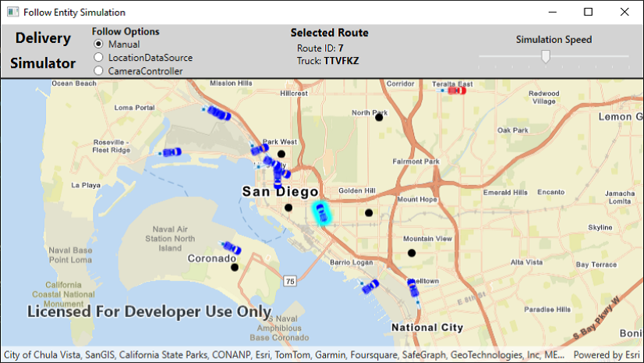Click the black stop dot at Mountain View
The height and width of the screenshot is (363, 644).
tap(412, 253)
